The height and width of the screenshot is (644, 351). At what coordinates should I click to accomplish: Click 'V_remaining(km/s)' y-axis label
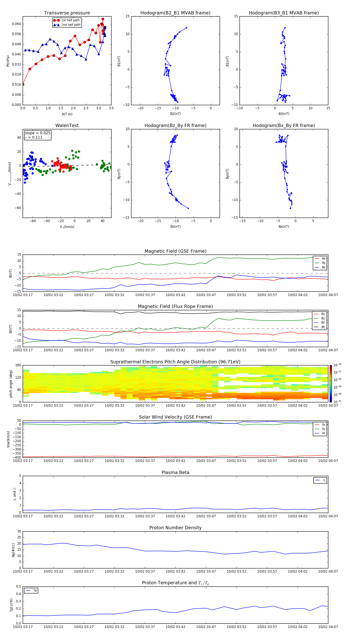tap(10, 173)
